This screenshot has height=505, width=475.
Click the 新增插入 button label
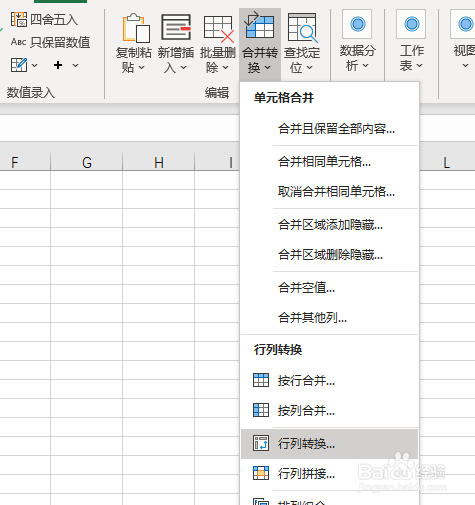(176, 60)
